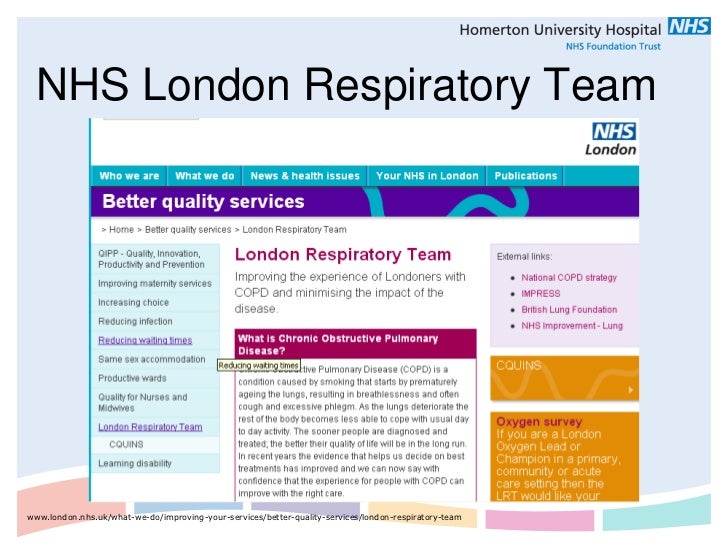Viewport: 728px width, 546px height.
Task: Open Quality for Nurses and Midwives
Action: [x=143, y=403]
